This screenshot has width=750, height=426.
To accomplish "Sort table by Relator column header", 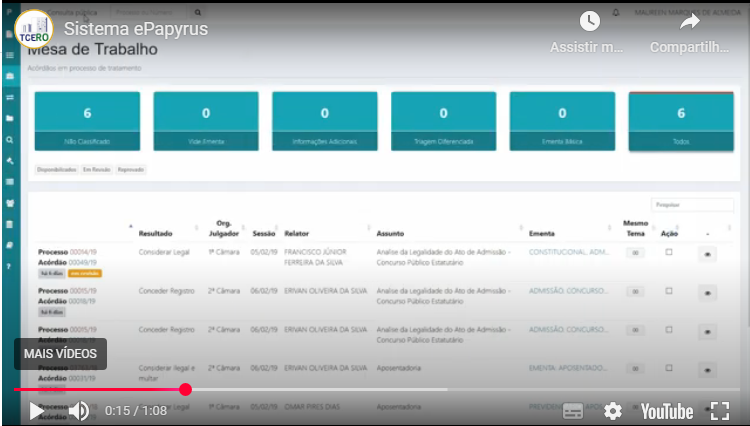I will pos(296,233).
